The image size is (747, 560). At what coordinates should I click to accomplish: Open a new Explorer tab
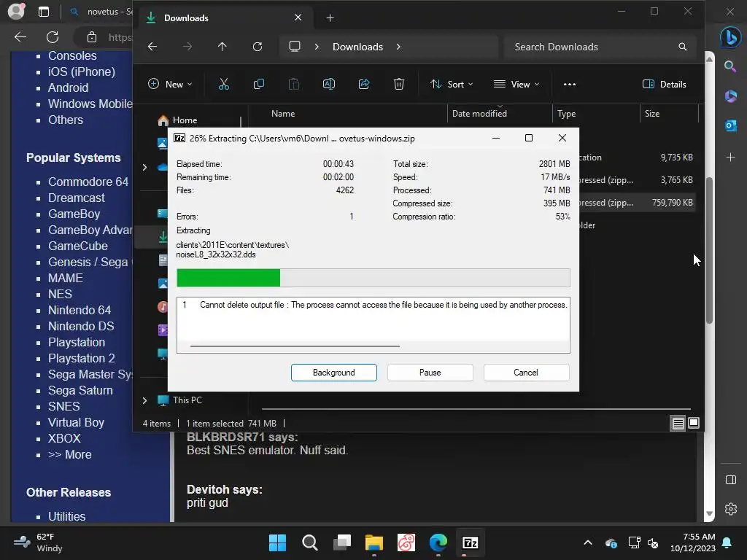pos(330,18)
